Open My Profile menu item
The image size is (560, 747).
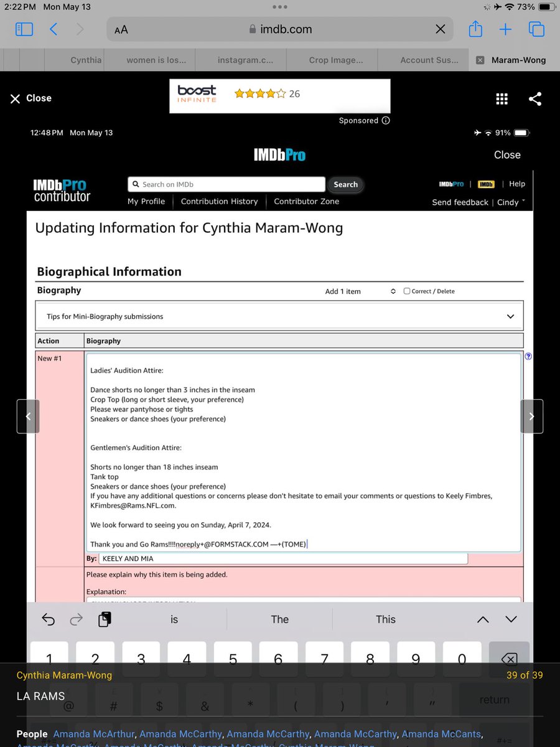(x=146, y=201)
